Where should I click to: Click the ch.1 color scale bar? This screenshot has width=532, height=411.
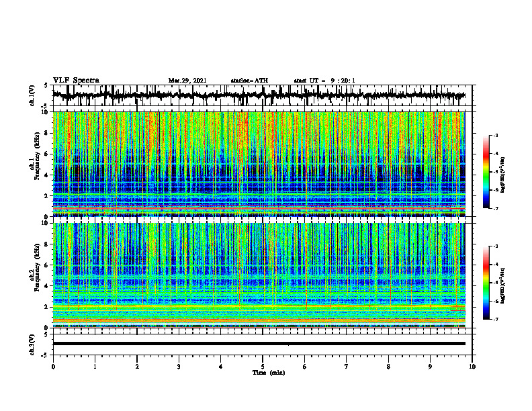(x=486, y=172)
